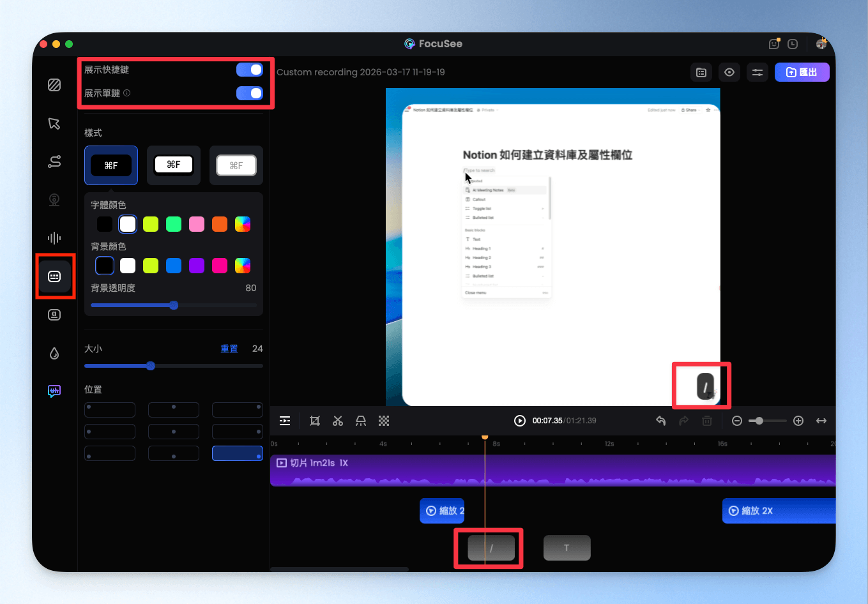Click the cut scissors tool
The width and height of the screenshot is (868, 604).
coord(338,421)
